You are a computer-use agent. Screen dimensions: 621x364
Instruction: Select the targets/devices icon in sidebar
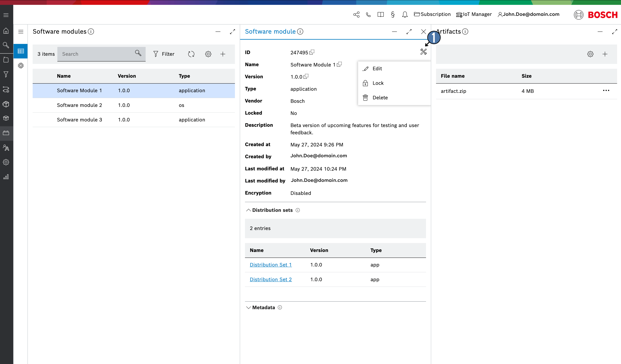pos(6,60)
